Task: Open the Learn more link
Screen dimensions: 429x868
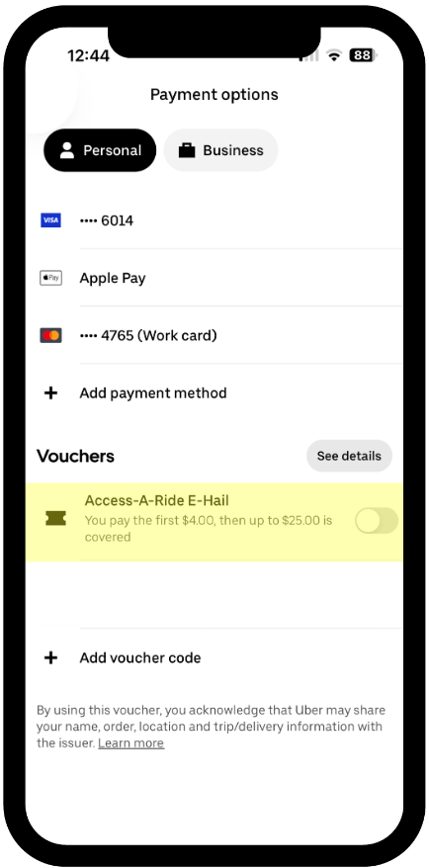Action: click(131, 742)
